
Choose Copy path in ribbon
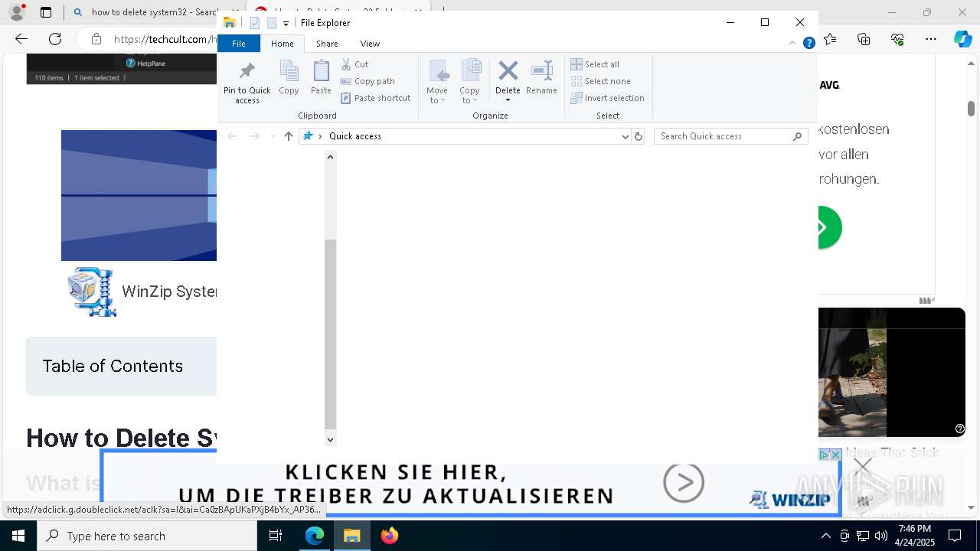click(367, 81)
